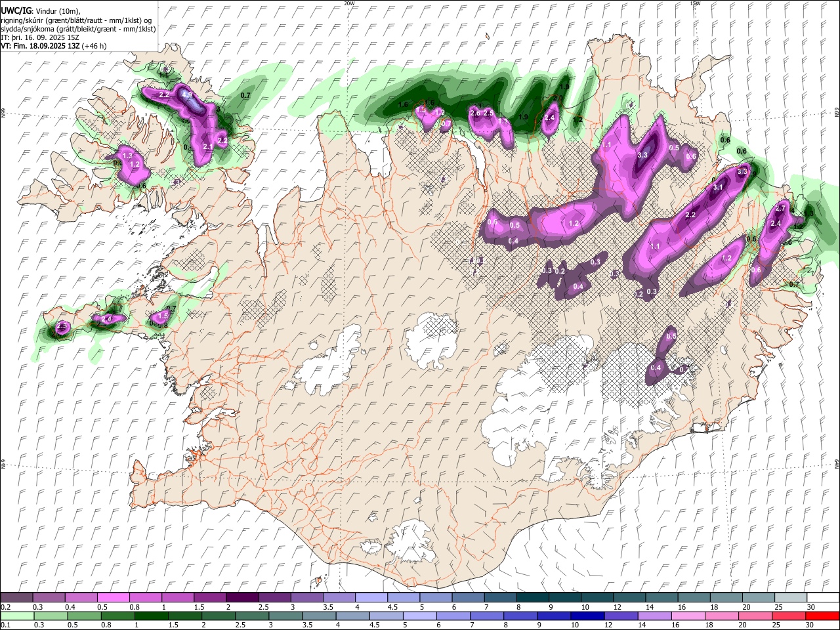Click the lower legend swatch between 0.1 and 0.3

click(16, 616)
